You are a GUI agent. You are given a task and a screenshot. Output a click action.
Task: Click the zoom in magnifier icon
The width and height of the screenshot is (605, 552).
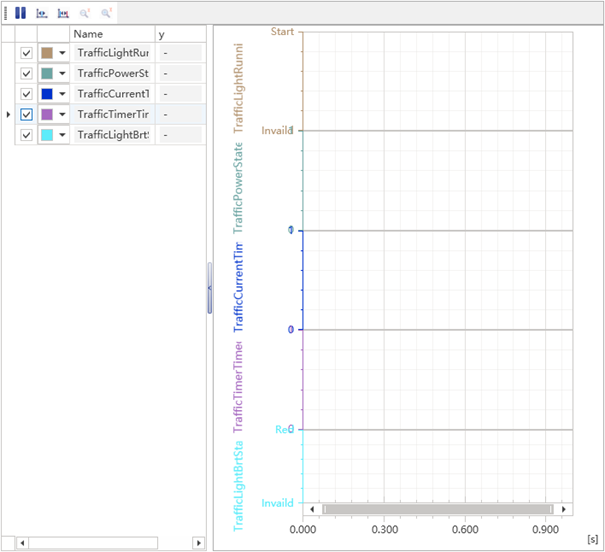pyautogui.click(x=85, y=13)
